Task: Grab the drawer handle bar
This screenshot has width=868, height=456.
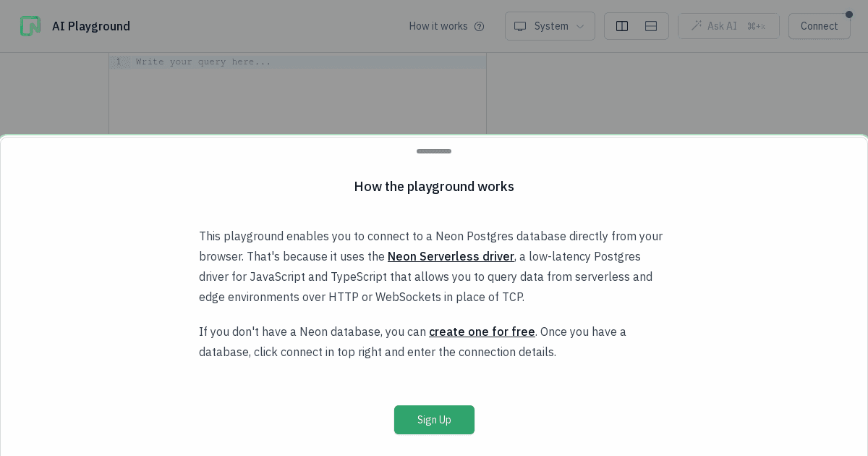Action: click(434, 151)
